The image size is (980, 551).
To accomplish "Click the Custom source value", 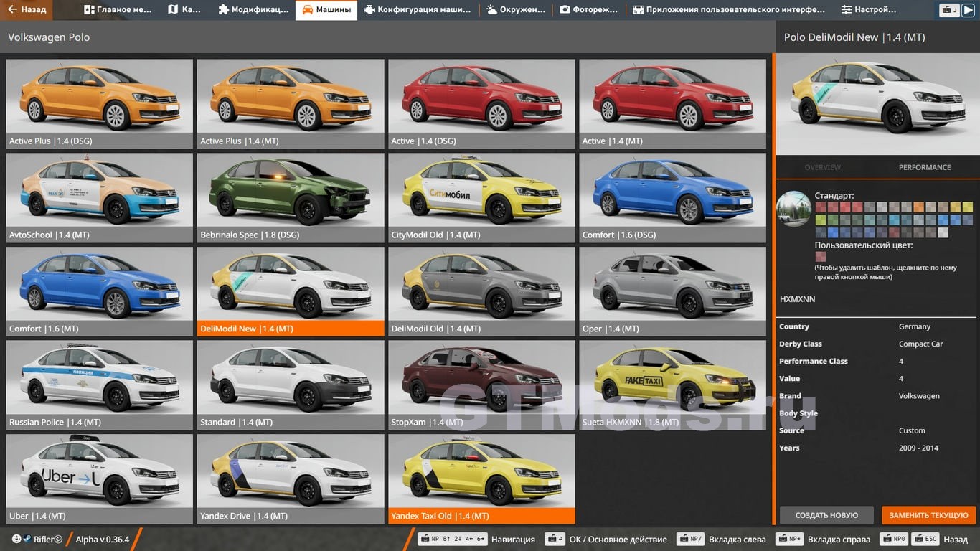I will 912,430.
